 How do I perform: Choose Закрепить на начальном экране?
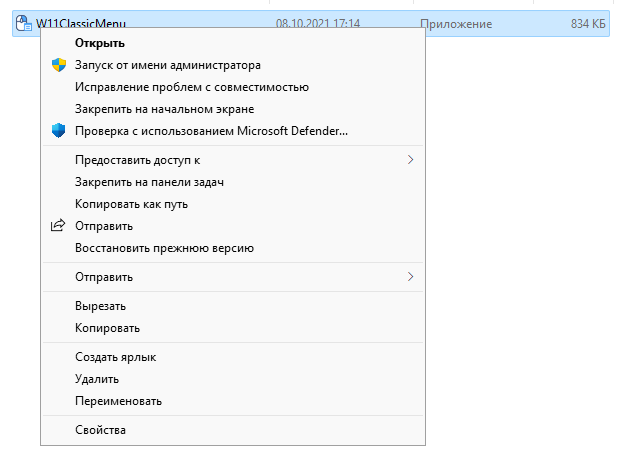pos(164,109)
